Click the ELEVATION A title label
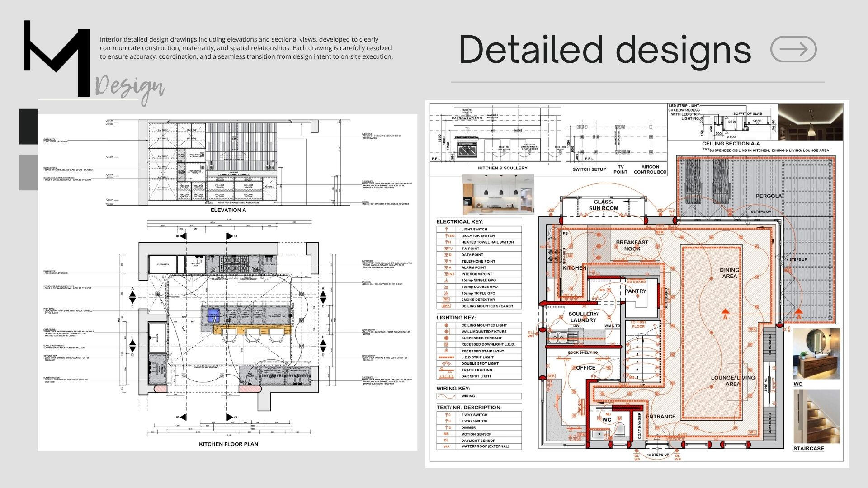Screen dimensions: 868x488 click(x=228, y=210)
